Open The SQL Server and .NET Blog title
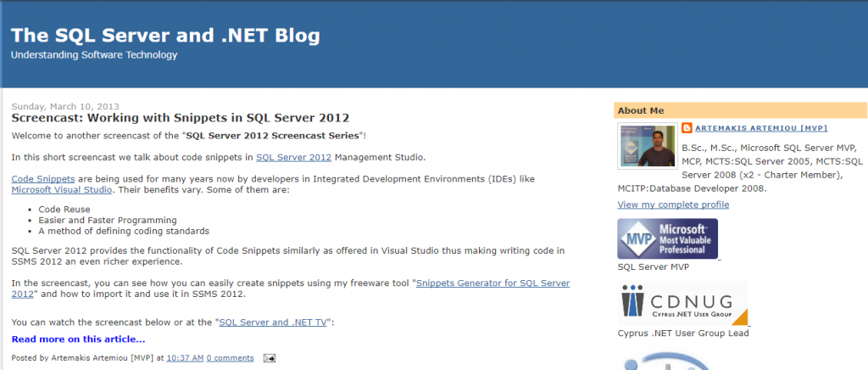Image resolution: width=868 pixels, height=370 pixels. pyautogui.click(x=165, y=36)
